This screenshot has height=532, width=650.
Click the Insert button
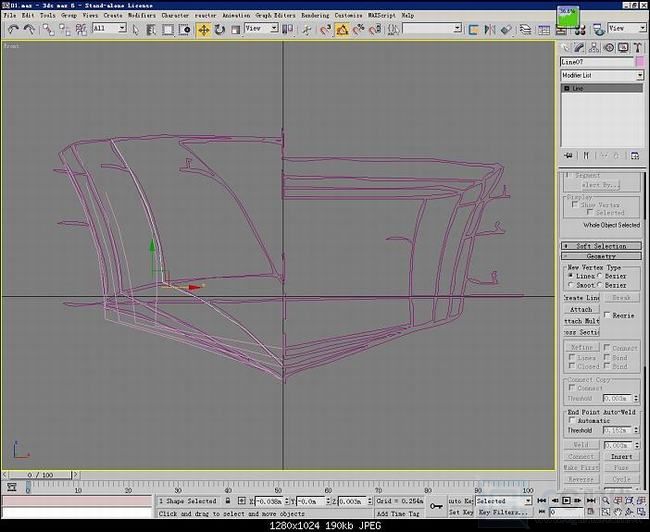[621, 456]
